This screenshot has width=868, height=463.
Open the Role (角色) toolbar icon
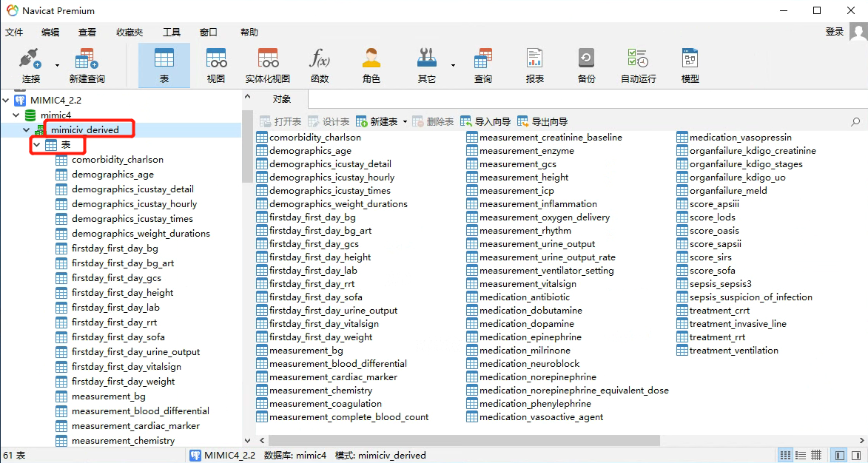[x=371, y=65]
